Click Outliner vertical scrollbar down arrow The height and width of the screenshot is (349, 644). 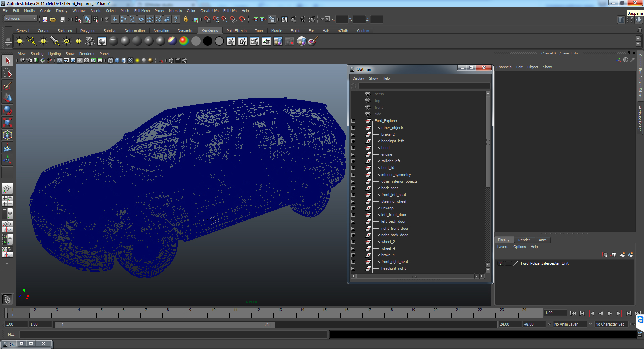point(488,270)
